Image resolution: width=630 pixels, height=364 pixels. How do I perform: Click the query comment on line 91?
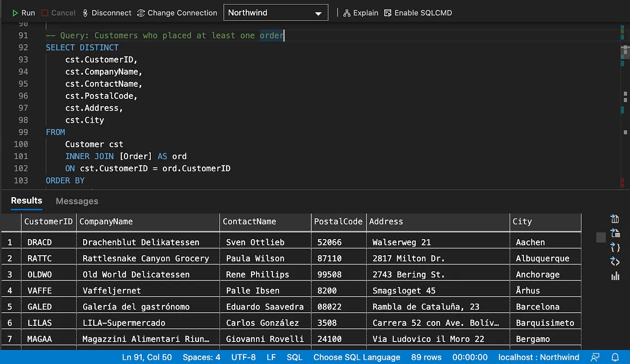[x=165, y=36]
